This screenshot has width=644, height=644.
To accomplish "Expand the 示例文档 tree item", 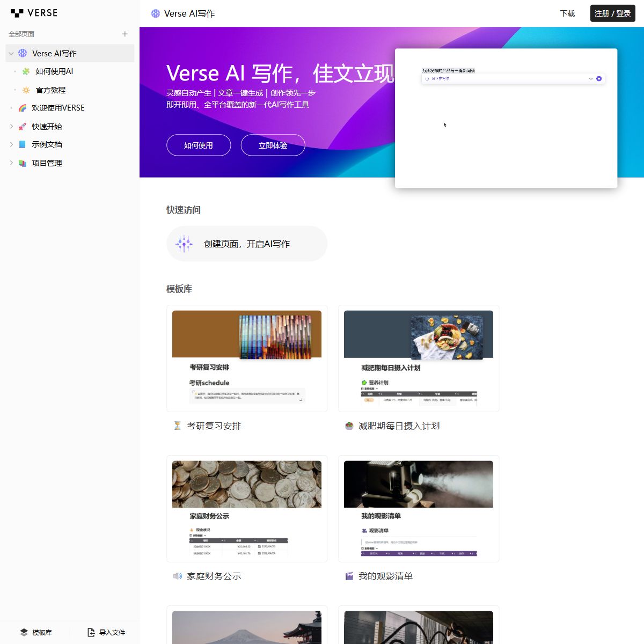I will (11, 144).
